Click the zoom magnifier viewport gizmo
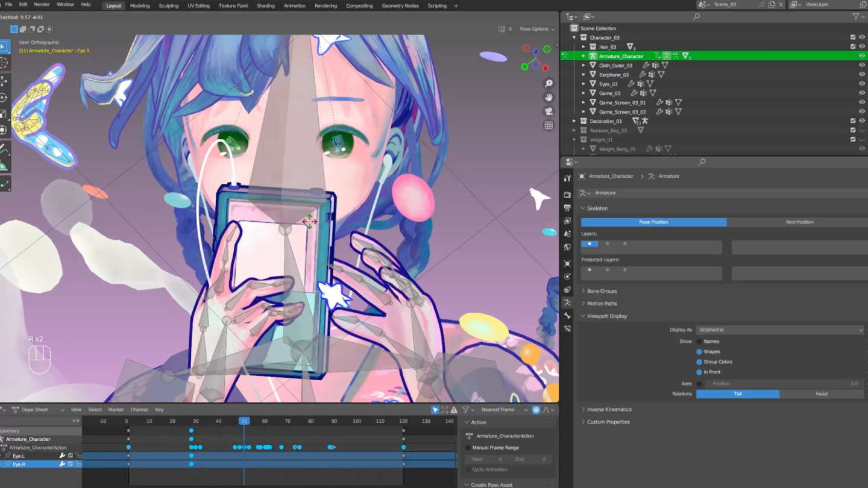Viewport: 868px width, 488px height. 549,84
